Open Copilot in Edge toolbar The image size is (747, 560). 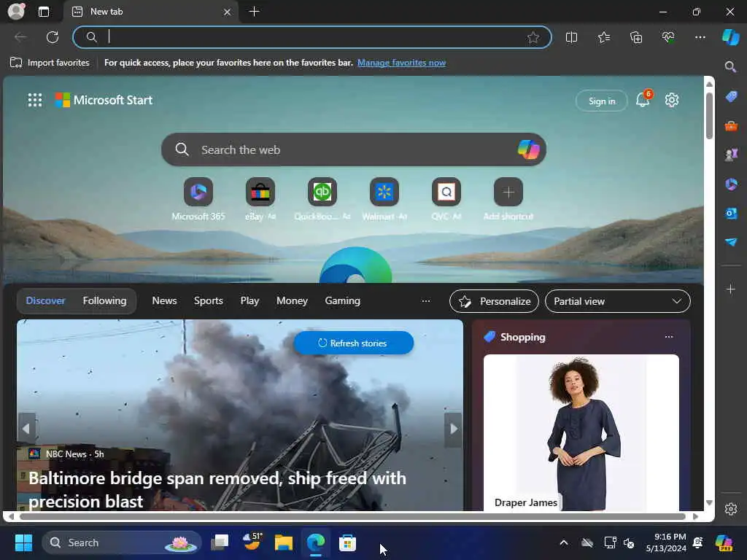click(731, 37)
